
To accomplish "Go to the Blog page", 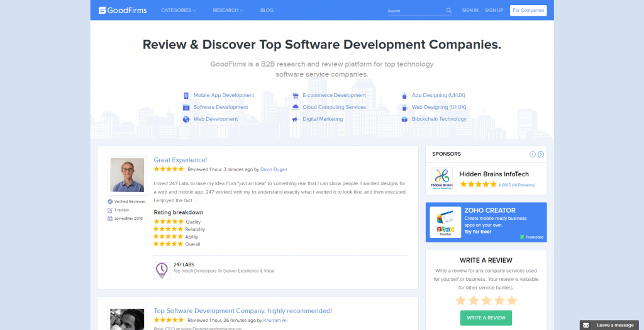I will (x=267, y=10).
